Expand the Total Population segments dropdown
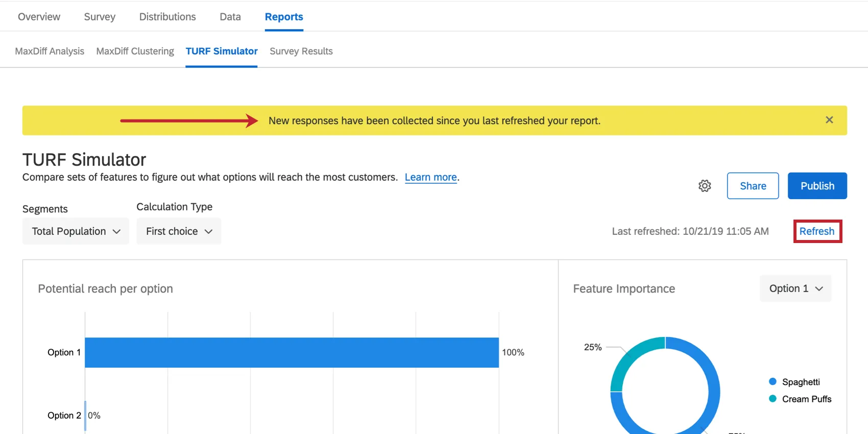868x434 pixels. 76,231
